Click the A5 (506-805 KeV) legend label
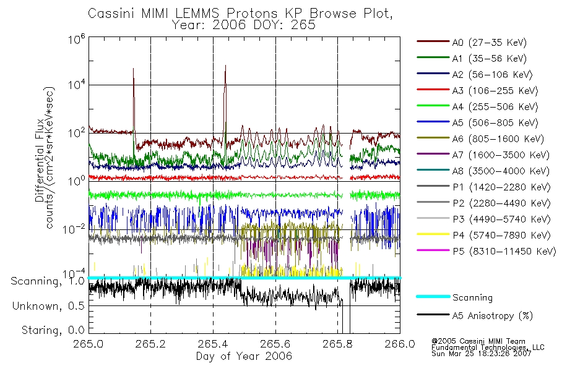The image size is (588, 371). (x=495, y=123)
